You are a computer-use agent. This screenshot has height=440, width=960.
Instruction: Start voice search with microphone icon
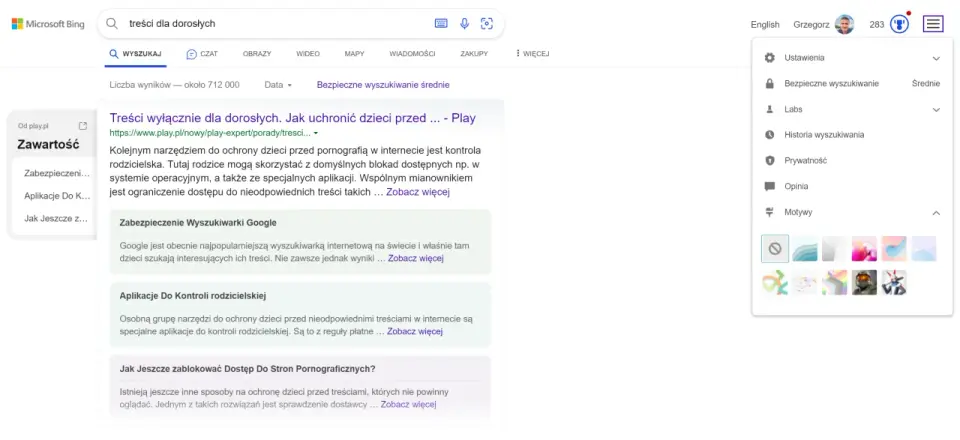(x=465, y=24)
